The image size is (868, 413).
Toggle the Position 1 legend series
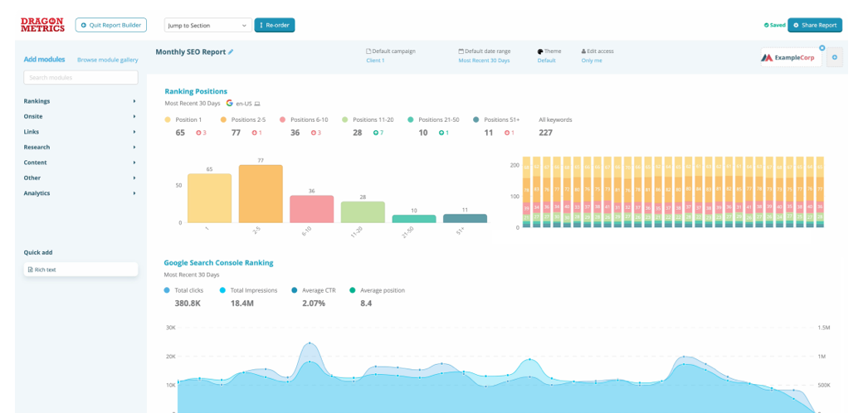pyautogui.click(x=189, y=119)
